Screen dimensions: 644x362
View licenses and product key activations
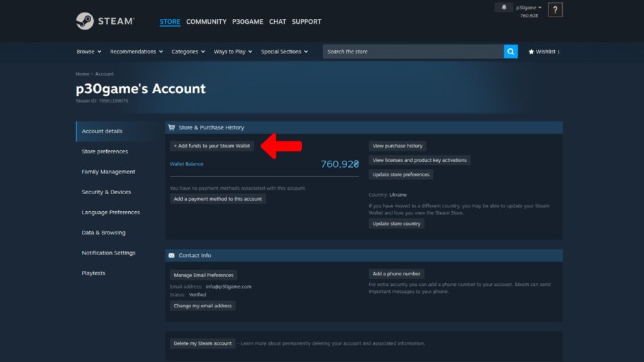[419, 160]
